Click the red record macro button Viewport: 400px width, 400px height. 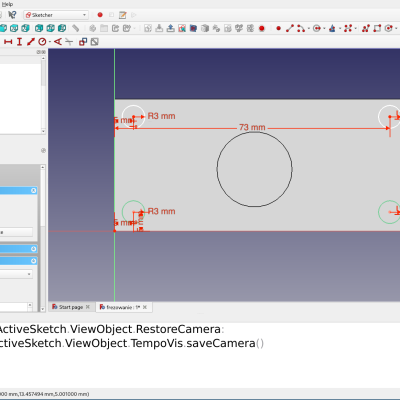[x=100, y=15]
